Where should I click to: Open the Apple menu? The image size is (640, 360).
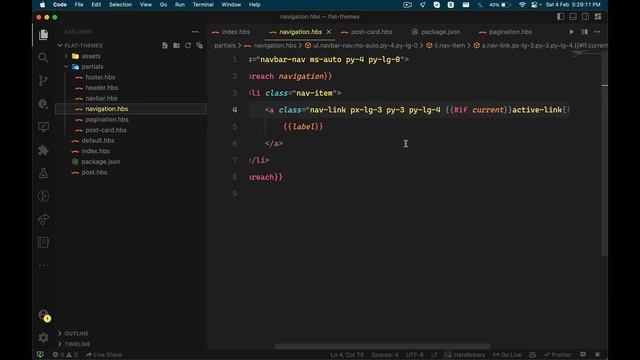tap(42, 5)
